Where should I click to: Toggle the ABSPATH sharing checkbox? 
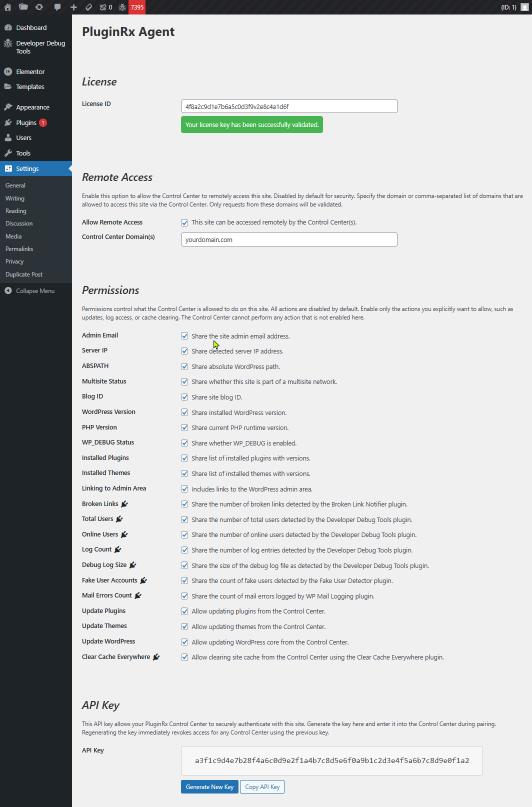pos(184,366)
